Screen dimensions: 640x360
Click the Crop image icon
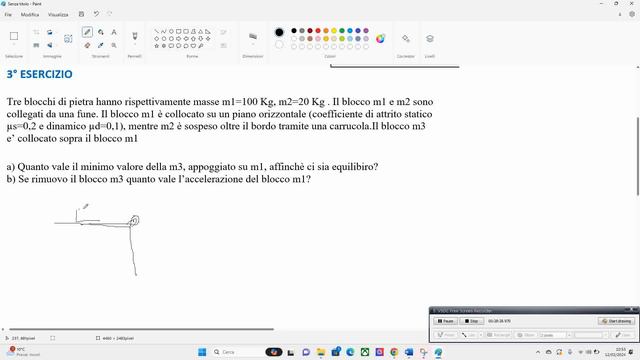(x=36, y=32)
